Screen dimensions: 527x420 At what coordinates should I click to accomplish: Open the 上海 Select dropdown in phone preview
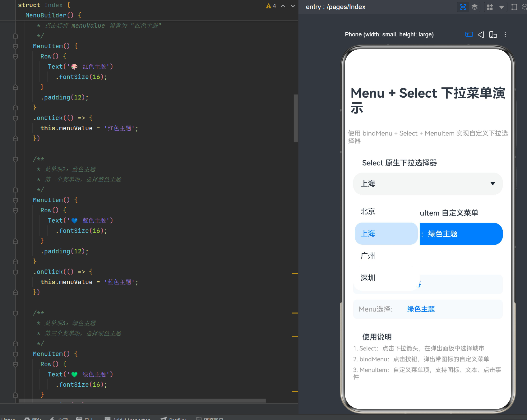point(428,184)
